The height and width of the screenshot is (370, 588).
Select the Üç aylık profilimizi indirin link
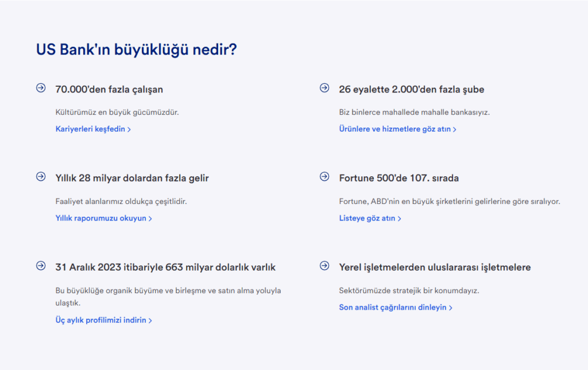point(103,320)
